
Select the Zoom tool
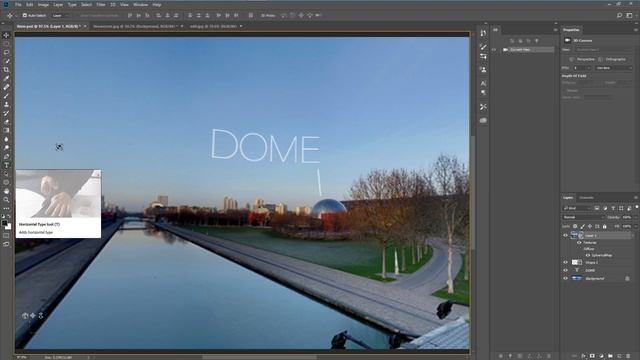point(6,200)
